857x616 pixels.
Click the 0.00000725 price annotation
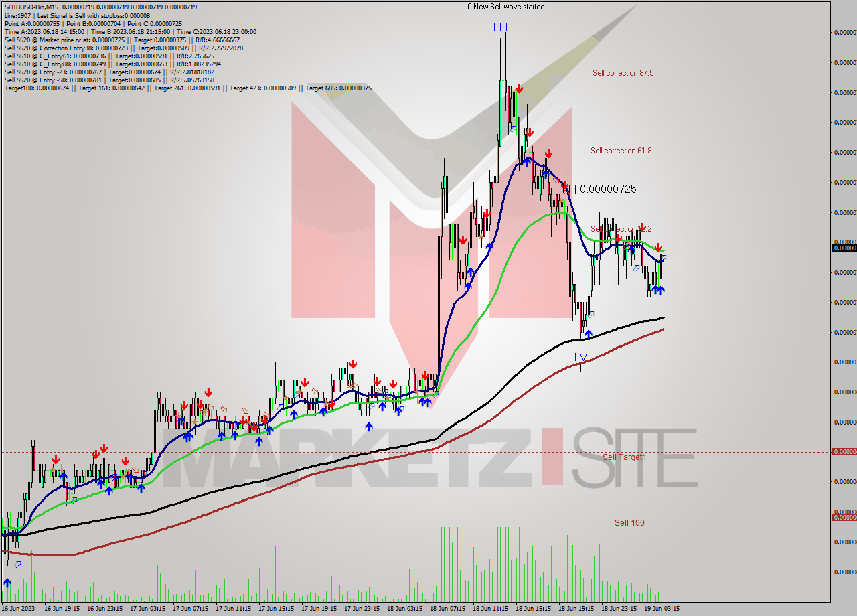point(608,189)
